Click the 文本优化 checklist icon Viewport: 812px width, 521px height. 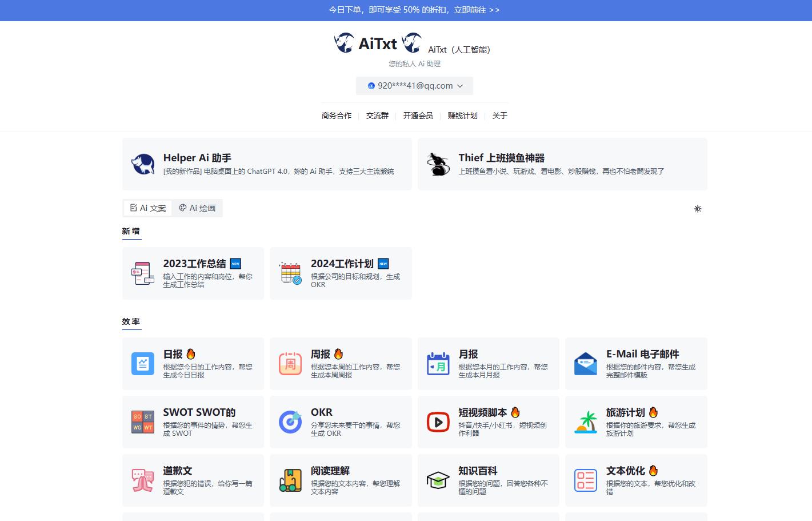click(x=586, y=480)
